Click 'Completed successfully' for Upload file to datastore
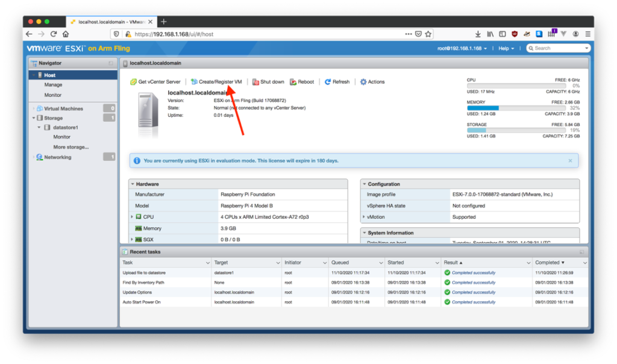 coord(474,273)
